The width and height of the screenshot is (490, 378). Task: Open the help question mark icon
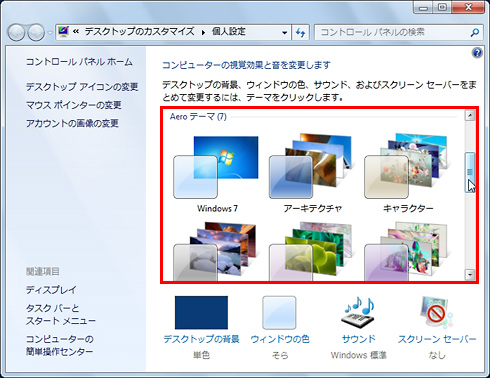477,53
